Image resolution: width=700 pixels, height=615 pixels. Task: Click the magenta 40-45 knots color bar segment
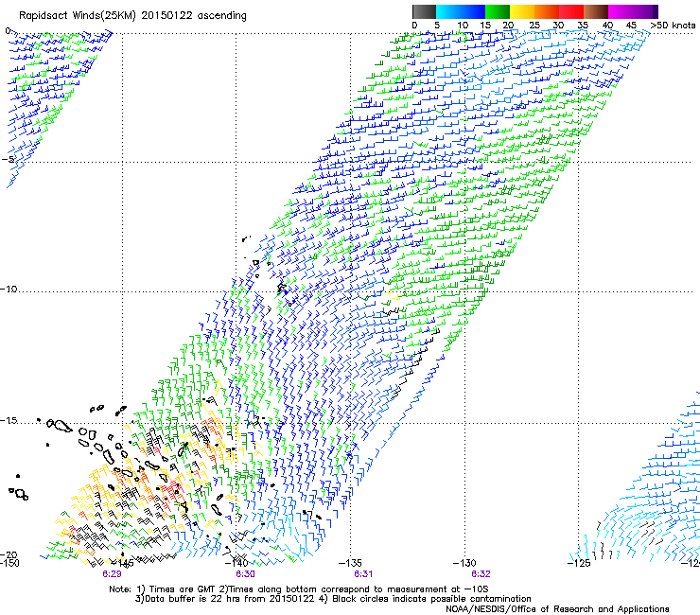pos(621,11)
